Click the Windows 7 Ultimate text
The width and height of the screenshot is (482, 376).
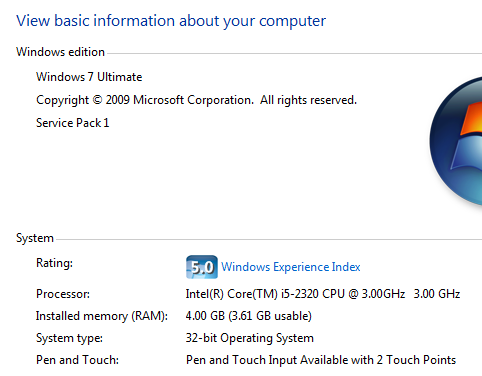[x=89, y=77]
